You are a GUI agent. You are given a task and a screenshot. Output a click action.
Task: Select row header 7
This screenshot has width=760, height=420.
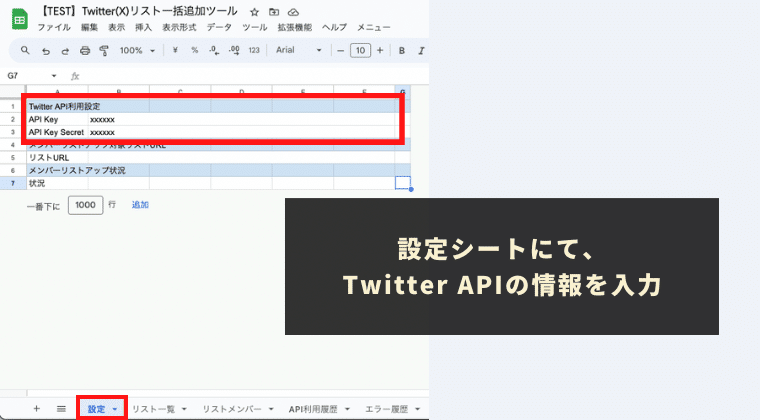click(x=13, y=183)
